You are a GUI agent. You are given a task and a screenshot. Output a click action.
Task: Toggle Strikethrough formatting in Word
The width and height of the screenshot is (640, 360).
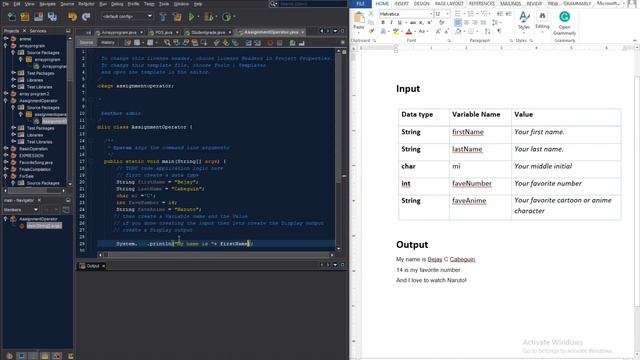(x=413, y=23)
